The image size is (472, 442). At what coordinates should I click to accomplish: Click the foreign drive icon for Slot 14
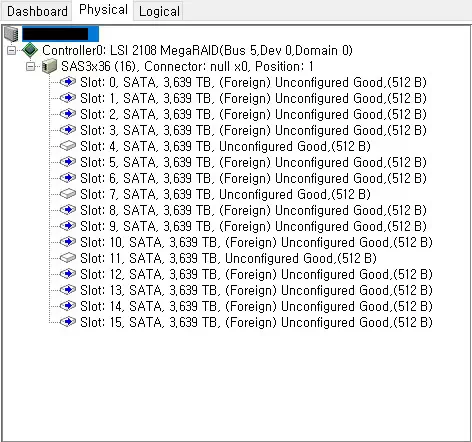tap(68, 306)
